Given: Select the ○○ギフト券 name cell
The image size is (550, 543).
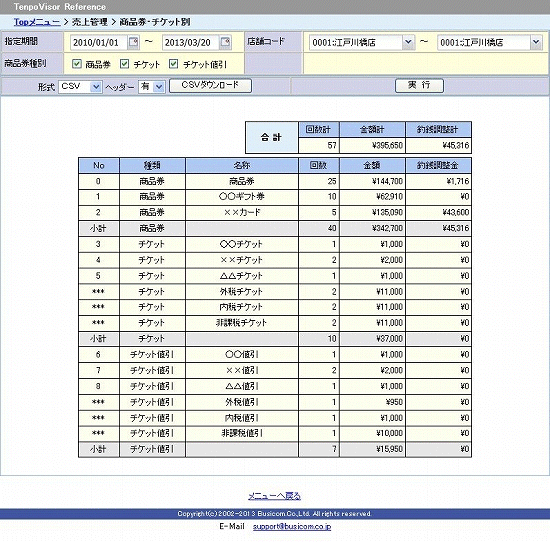Looking at the screenshot, I should [242, 196].
